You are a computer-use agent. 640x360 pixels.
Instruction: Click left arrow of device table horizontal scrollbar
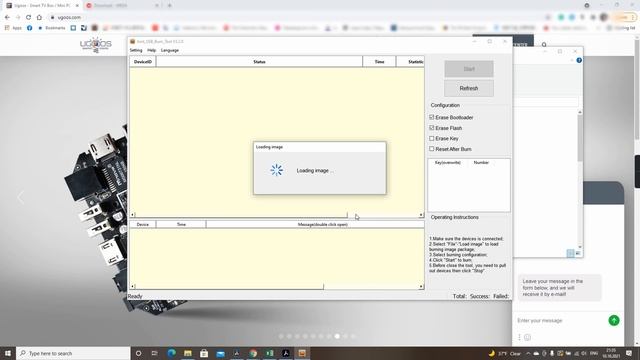132,215
